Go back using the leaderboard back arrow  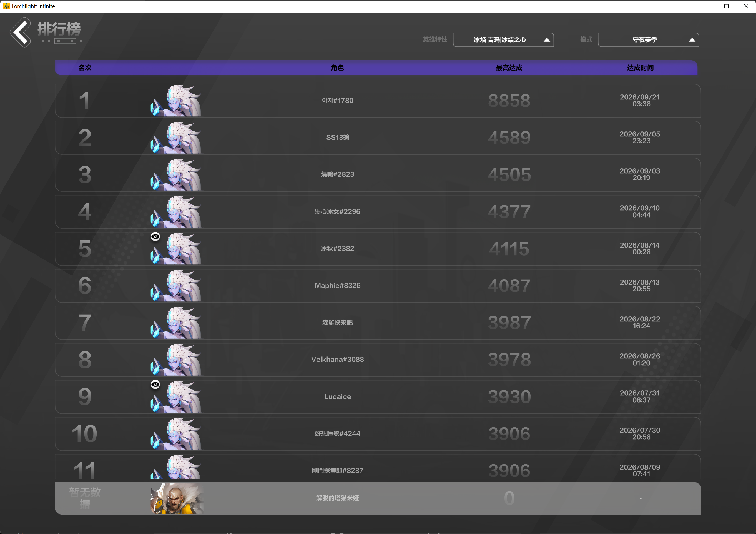click(x=21, y=32)
